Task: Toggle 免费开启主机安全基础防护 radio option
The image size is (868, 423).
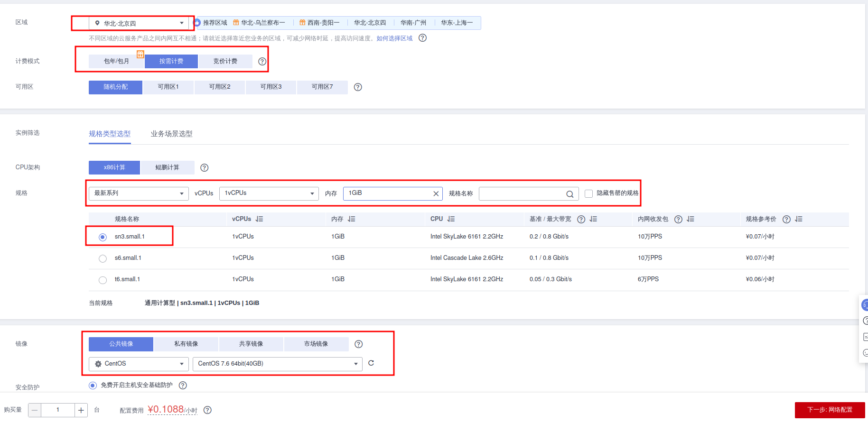Action: [93, 386]
